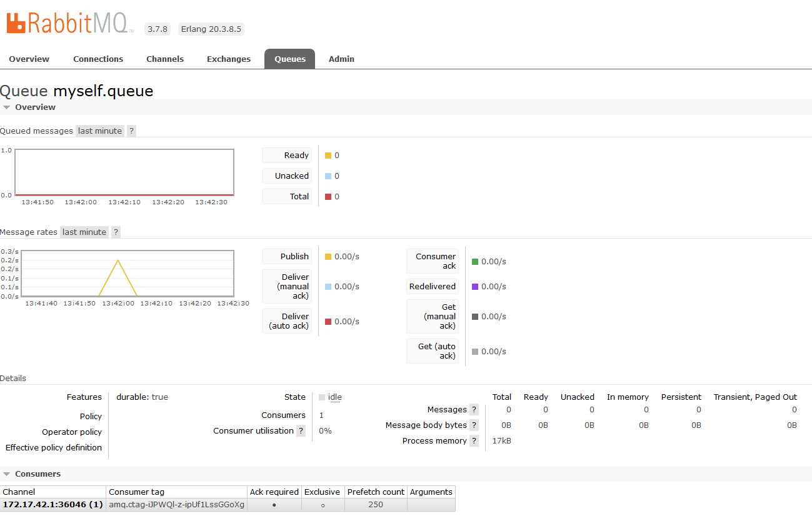This screenshot has width=812, height=516.
Task: Click the Effective policy definition label
Action: (54, 448)
